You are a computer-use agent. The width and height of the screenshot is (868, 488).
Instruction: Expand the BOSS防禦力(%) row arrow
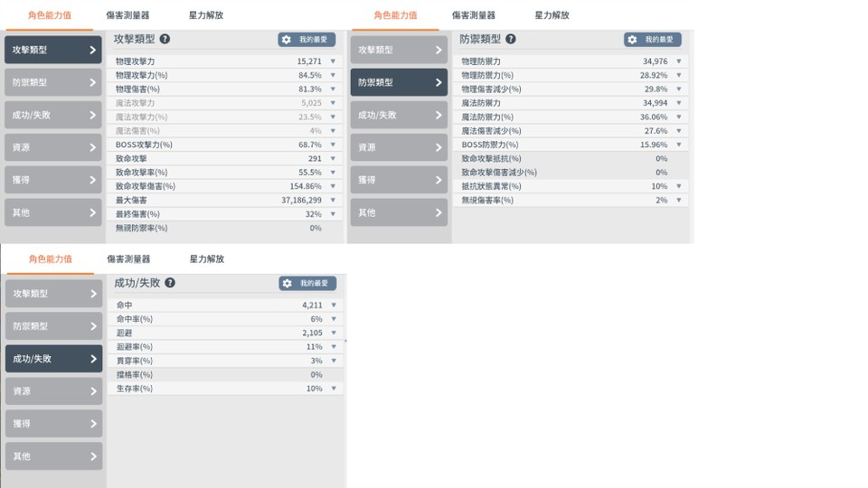679,145
